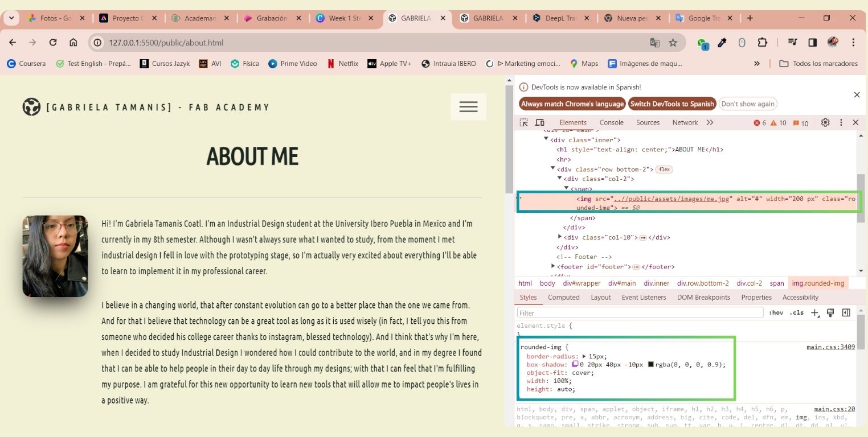This screenshot has height=437, width=868.
Task: Activate the DevTools inspect element picker
Action: tap(523, 122)
